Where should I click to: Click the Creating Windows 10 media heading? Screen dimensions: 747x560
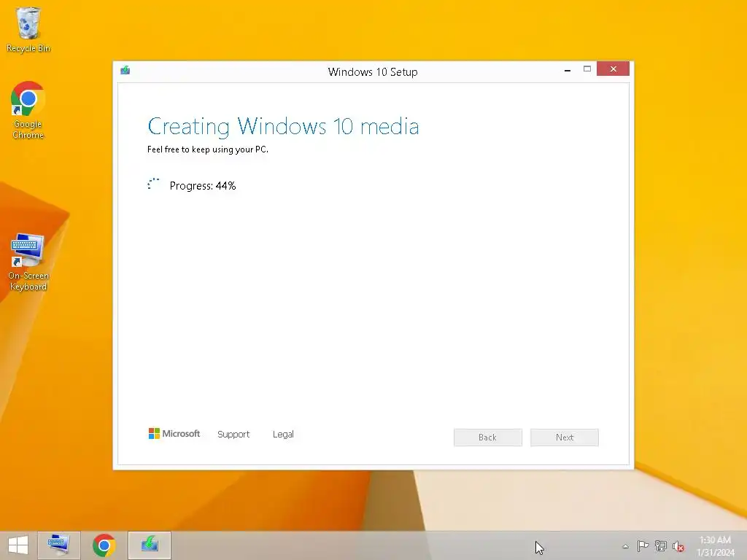click(x=283, y=126)
